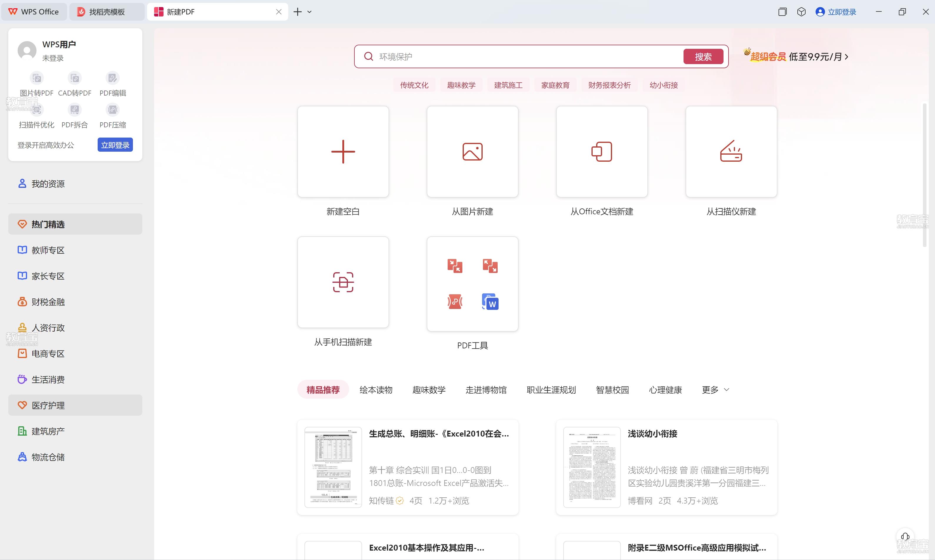Image resolution: width=935 pixels, height=560 pixels.
Task: Select 教师专区 category
Action: (75, 250)
